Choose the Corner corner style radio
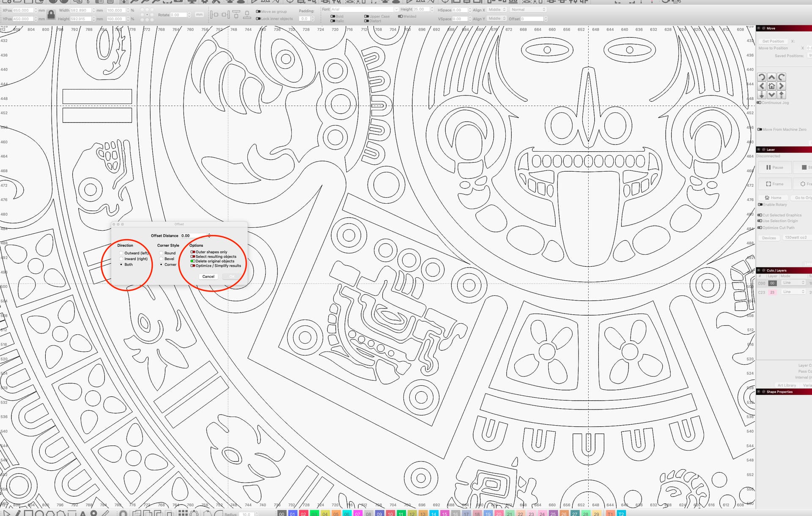This screenshot has width=812, height=516. tap(161, 265)
